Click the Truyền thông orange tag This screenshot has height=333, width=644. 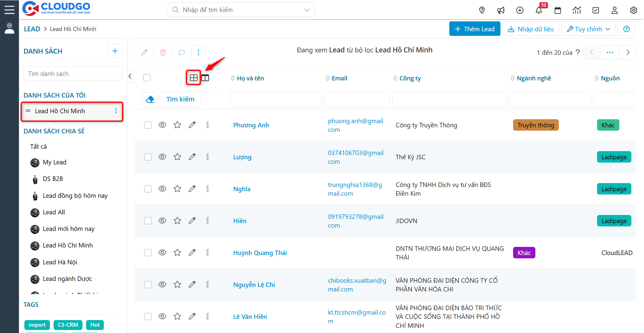click(536, 125)
